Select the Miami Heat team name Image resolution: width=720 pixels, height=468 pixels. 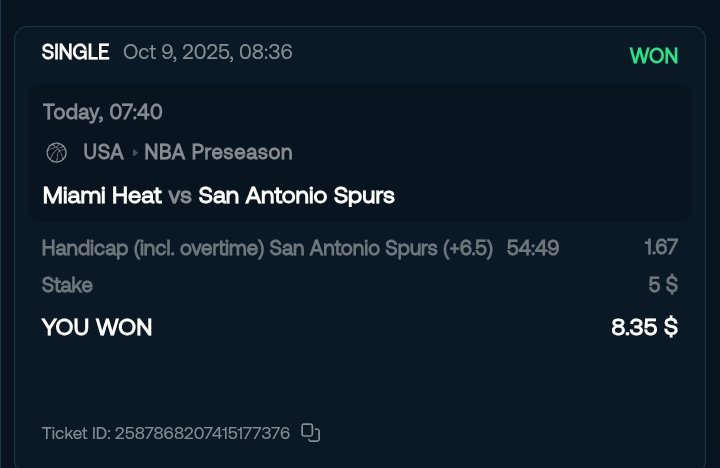pos(102,196)
